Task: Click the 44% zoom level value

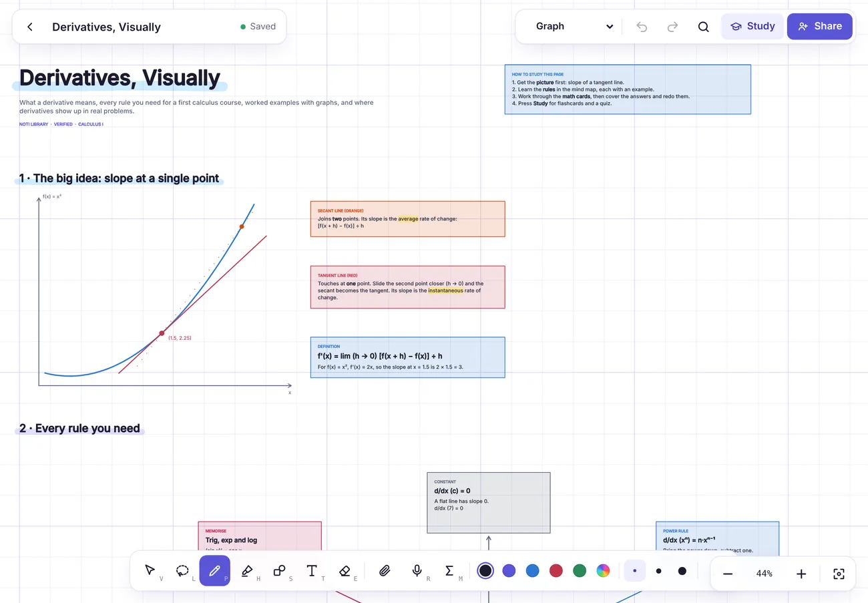Action: [x=764, y=574]
